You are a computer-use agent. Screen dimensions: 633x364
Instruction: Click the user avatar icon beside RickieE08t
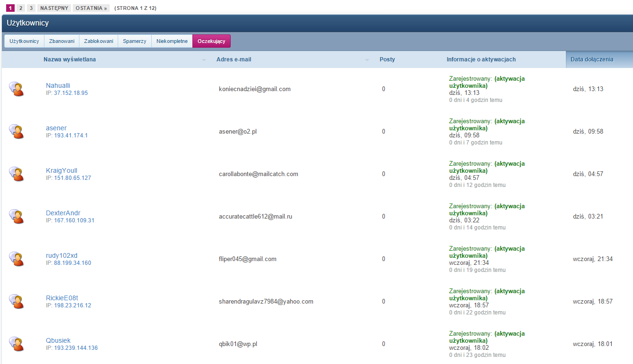[16, 301]
